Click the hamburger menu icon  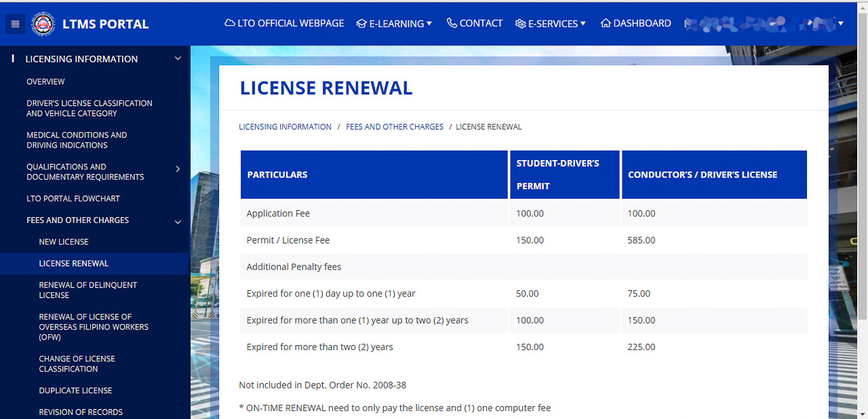click(x=15, y=24)
